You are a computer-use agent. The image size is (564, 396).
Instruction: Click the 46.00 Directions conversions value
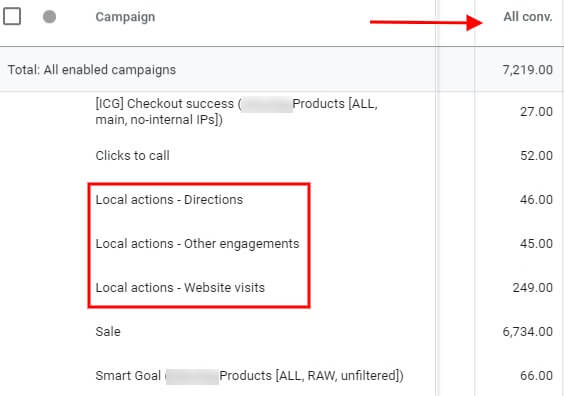tap(536, 200)
